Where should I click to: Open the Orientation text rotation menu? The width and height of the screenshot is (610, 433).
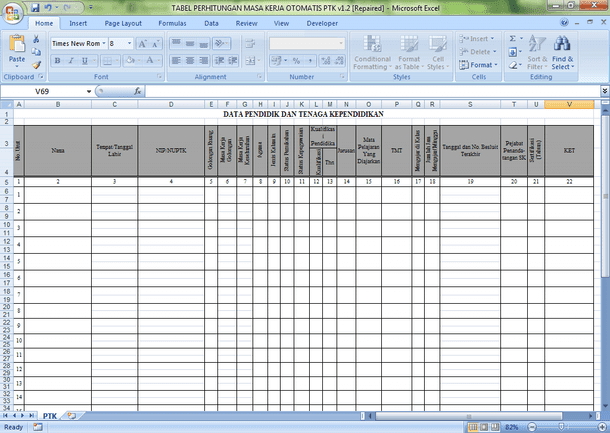[221, 43]
